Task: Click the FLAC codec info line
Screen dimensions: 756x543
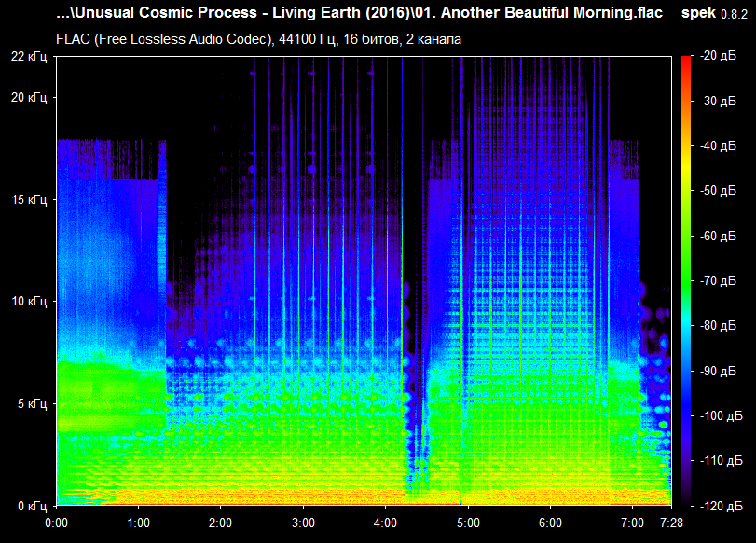Action: tap(258, 39)
